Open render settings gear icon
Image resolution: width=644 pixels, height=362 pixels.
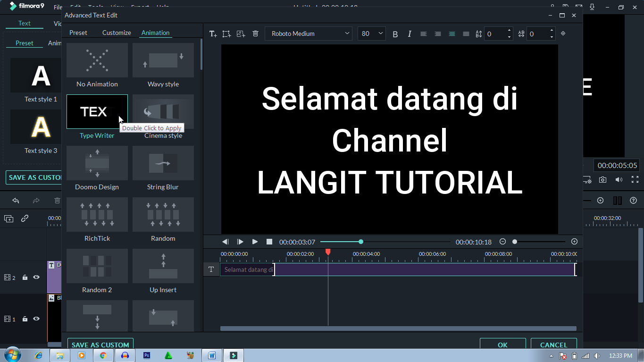pyautogui.click(x=586, y=179)
